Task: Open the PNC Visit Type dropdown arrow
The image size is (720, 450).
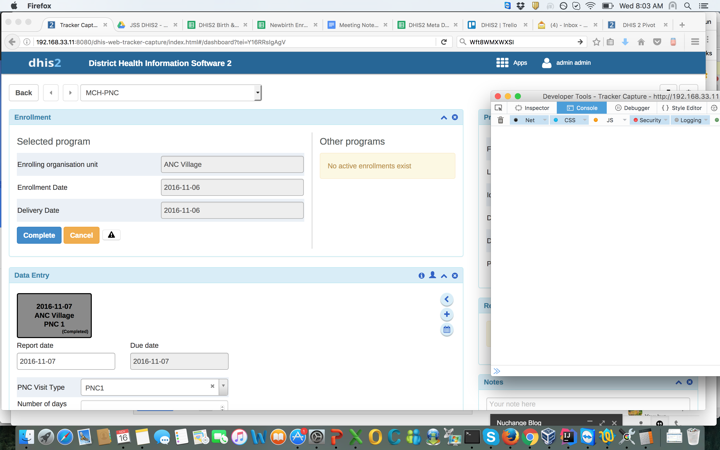Action: [223, 387]
